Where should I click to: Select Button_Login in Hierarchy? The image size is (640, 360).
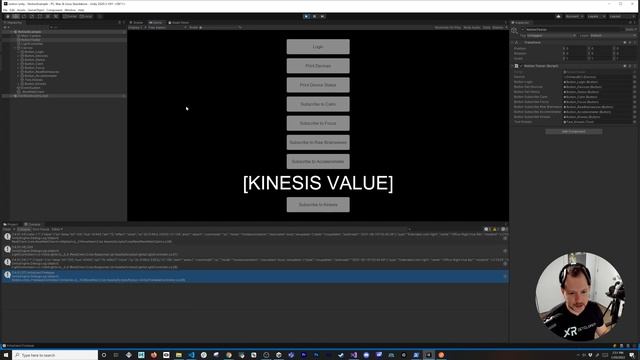click(x=33, y=52)
